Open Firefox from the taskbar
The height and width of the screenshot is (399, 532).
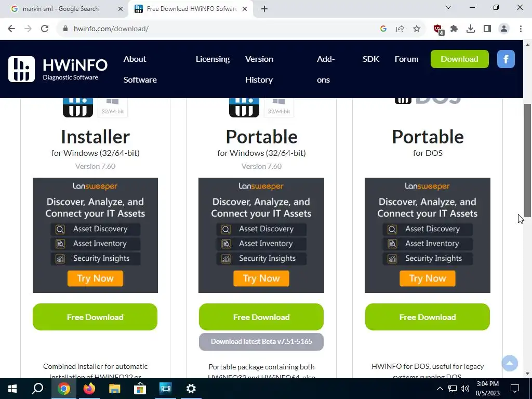tap(89, 389)
